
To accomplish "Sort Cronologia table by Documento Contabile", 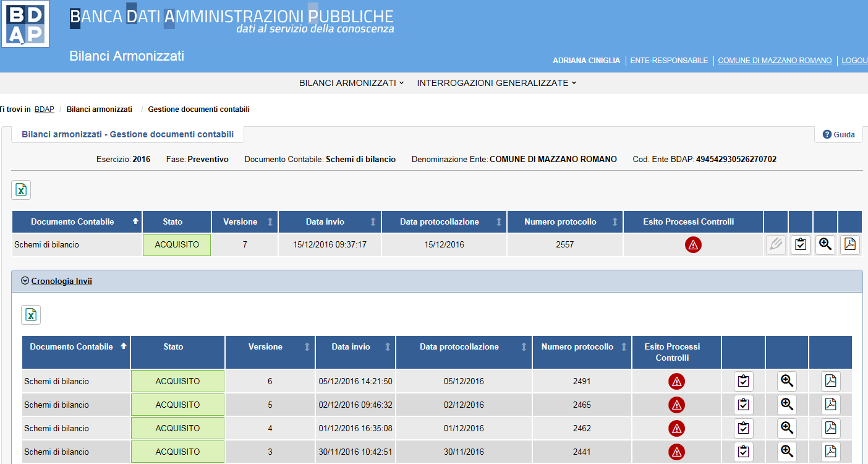I will click(76, 353).
